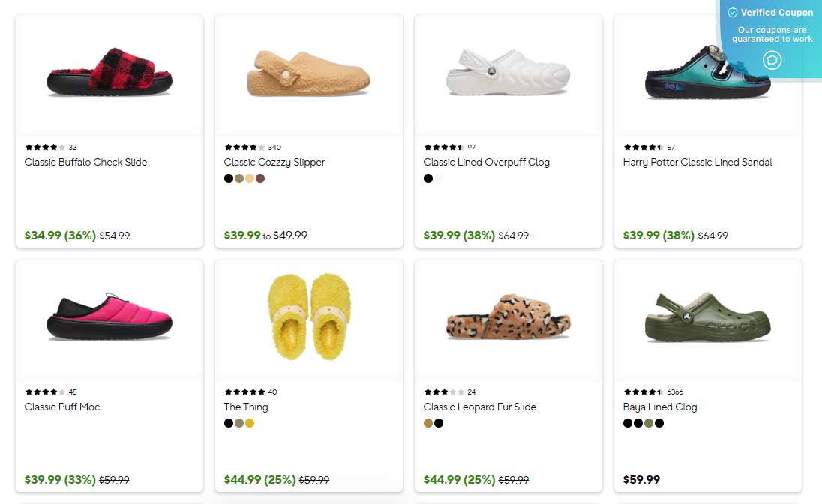Select the black color swatch for Classic Cozzzy Slipper
This screenshot has width=822, height=504.
(x=228, y=178)
